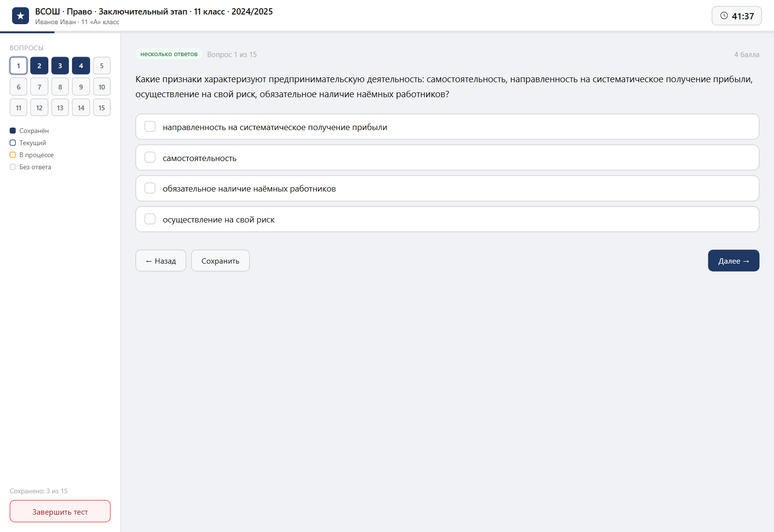Click the "Без ответа" legend entry
This screenshot has width=774, height=532.
click(x=30, y=167)
